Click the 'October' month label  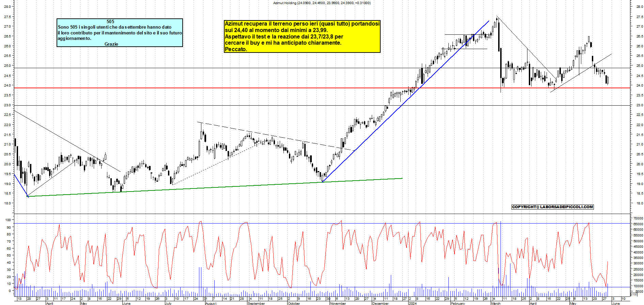pos(294,303)
